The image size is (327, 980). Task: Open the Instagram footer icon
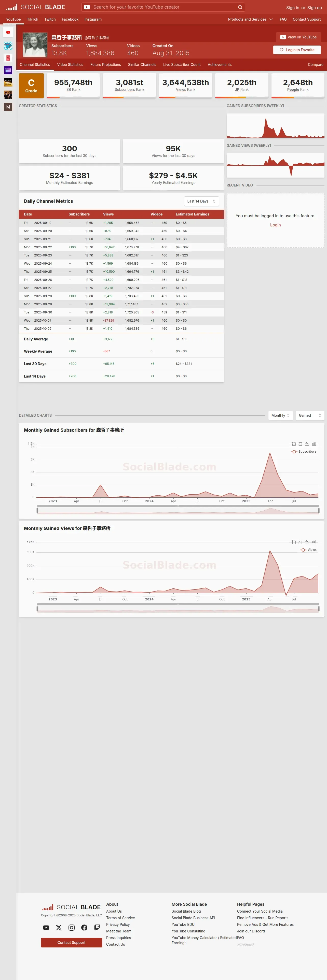pyautogui.click(x=72, y=928)
